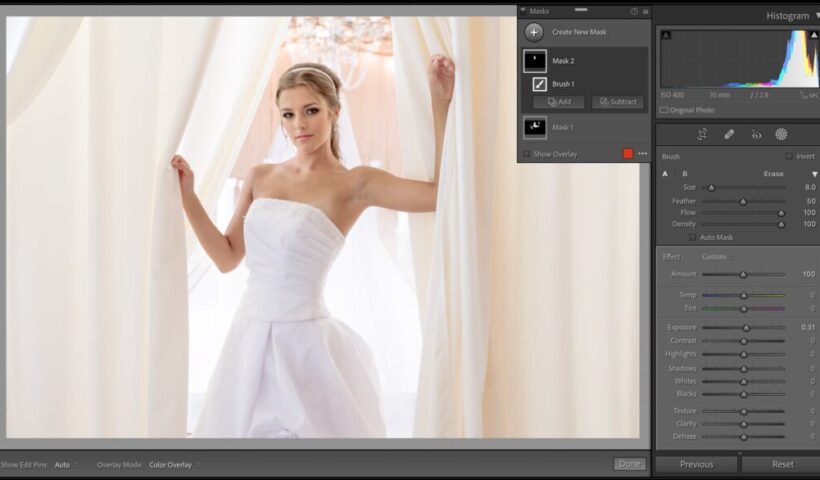The height and width of the screenshot is (480, 820).
Task: Open the Masks panel help icon
Action: tap(634, 11)
